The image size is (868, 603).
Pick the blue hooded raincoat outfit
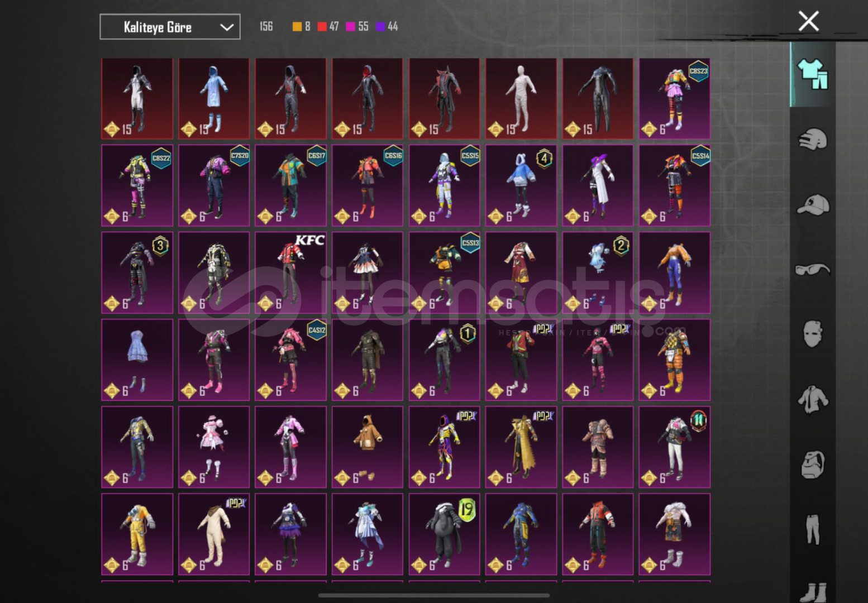[213, 98]
